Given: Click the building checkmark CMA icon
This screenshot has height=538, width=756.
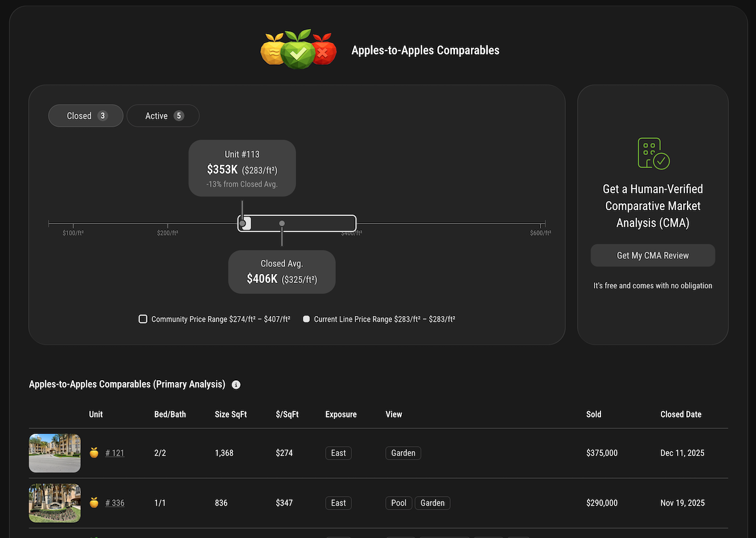Looking at the screenshot, I should click(653, 153).
